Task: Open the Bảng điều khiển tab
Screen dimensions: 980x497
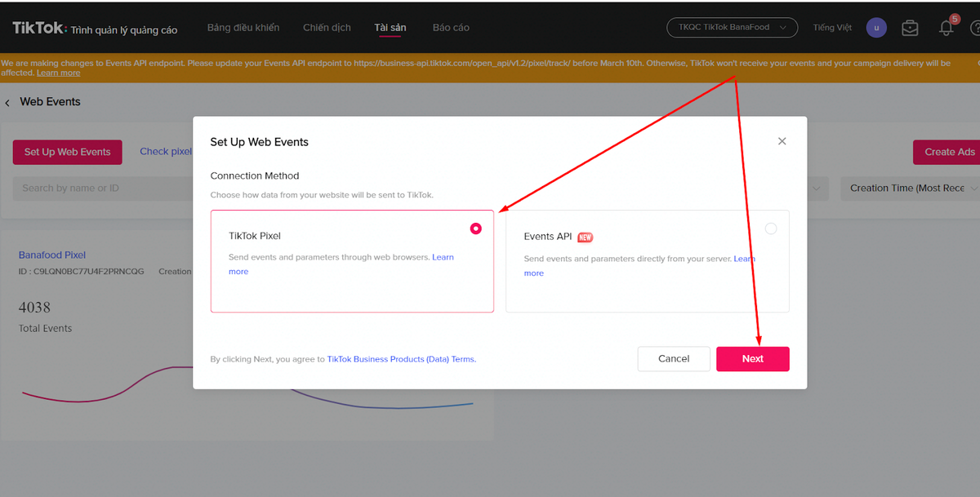Action: tap(243, 28)
